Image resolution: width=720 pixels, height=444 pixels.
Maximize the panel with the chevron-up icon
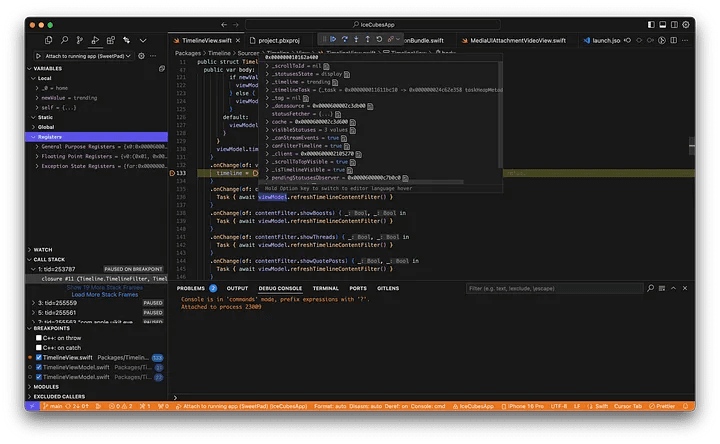pos(673,288)
